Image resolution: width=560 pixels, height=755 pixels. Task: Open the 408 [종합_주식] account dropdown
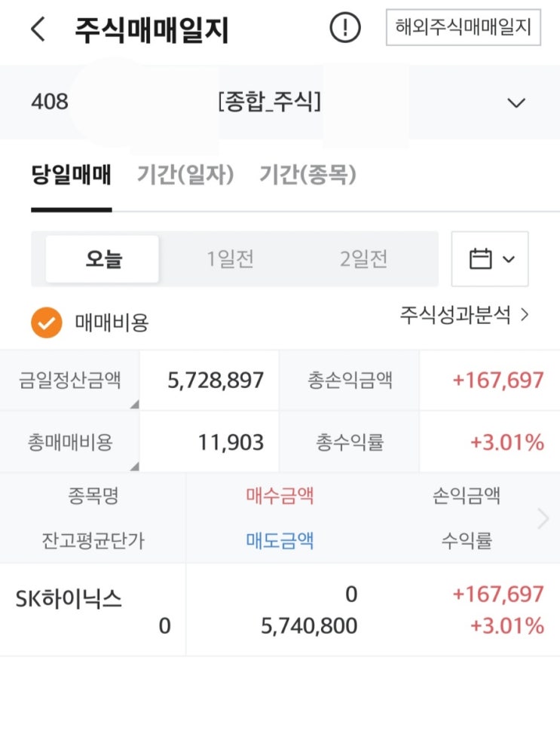[x=280, y=102]
